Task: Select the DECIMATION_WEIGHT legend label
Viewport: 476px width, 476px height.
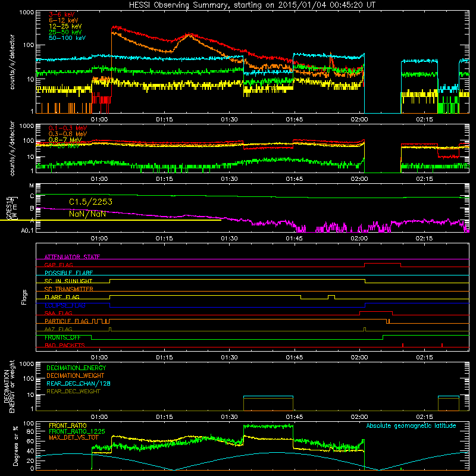Action: pos(76,375)
